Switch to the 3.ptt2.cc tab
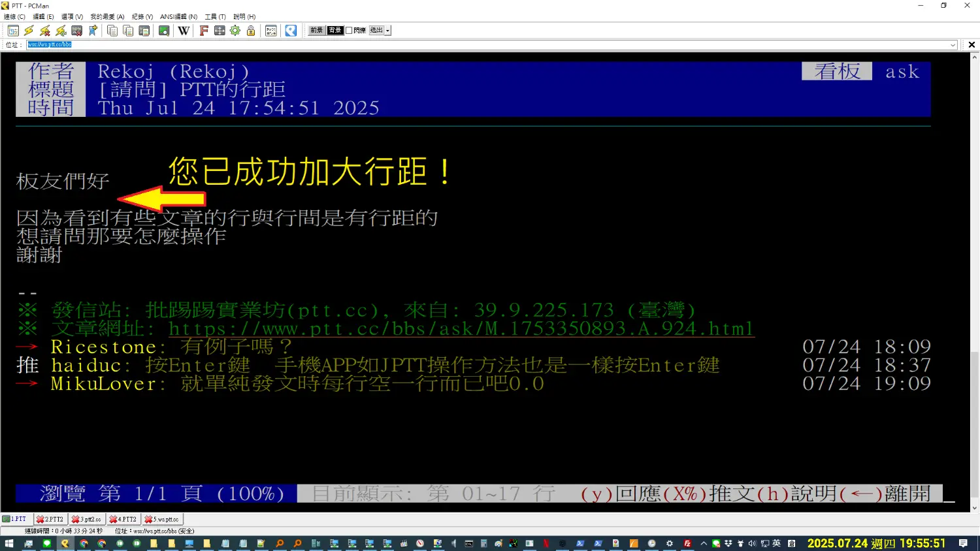This screenshot has height=551, width=980. tap(86, 519)
